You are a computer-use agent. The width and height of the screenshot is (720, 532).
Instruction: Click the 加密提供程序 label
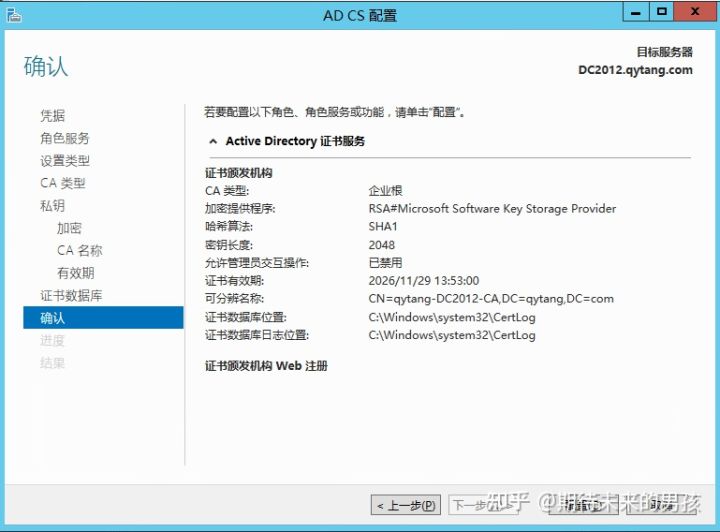click(x=240, y=208)
